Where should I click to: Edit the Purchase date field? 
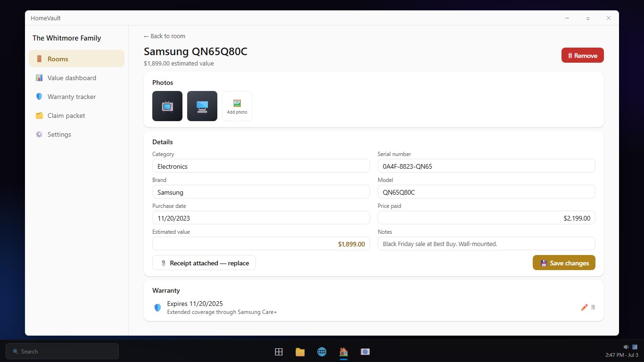click(x=261, y=218)
